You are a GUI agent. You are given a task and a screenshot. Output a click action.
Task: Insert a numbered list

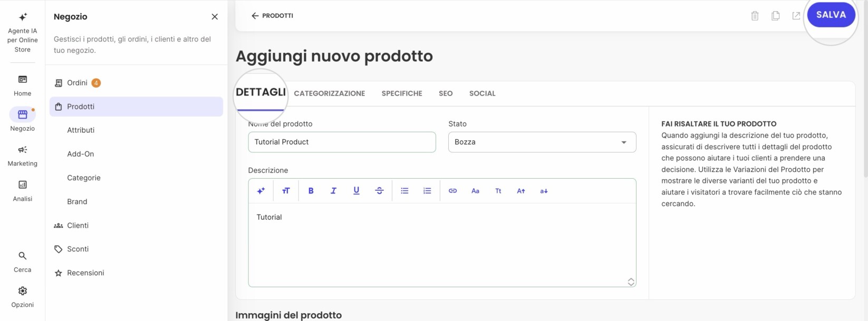pyautogui.click(x=427, y=191)
